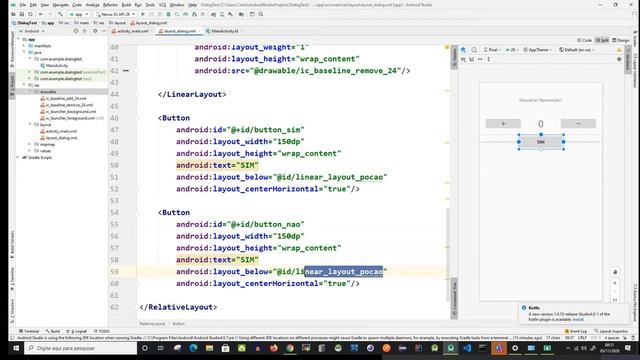640x360 pixels.
Task: Click the preview warning triangle icon
Action: (619, 50)
